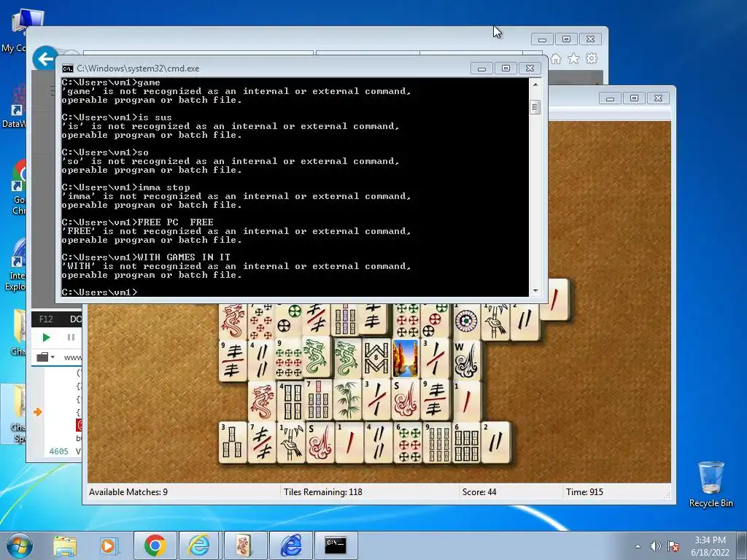Click the cmd scrollbar up arrow
747x560 pixels.
point(535,85)
